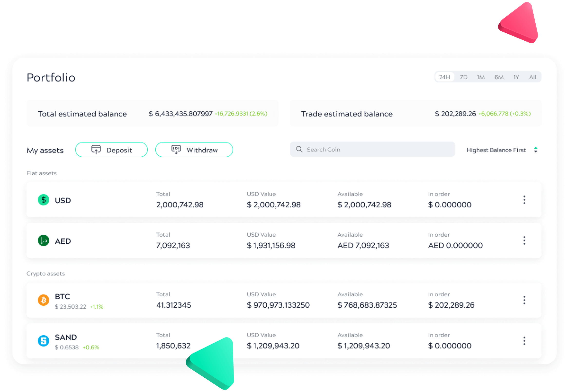The image size is (568, 392).
Task: Open the three-dot menu on the USD row
Action: click(524, 200)
